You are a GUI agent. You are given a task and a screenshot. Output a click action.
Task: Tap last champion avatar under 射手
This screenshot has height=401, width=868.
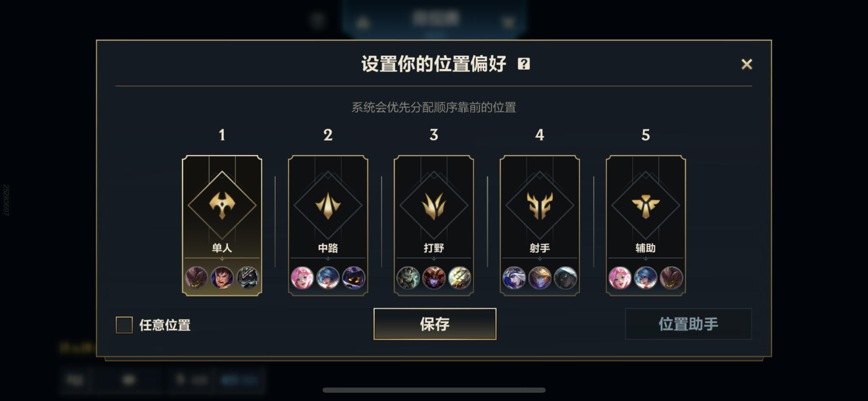tap(565, 278)
